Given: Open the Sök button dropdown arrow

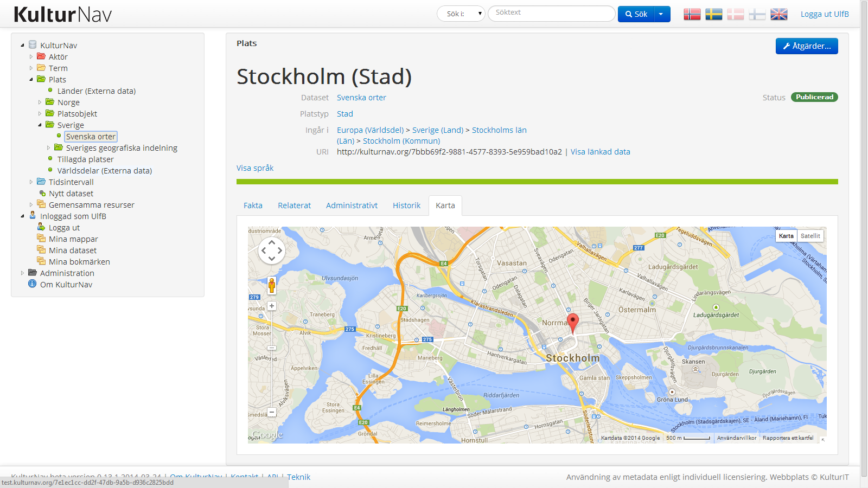Looking at the screenshot, I should 662,14.
